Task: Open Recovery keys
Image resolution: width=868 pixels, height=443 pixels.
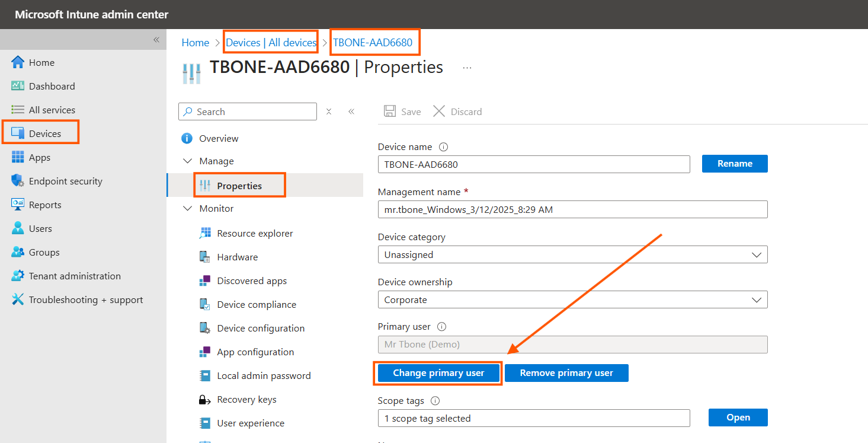Action: [246, 399]
